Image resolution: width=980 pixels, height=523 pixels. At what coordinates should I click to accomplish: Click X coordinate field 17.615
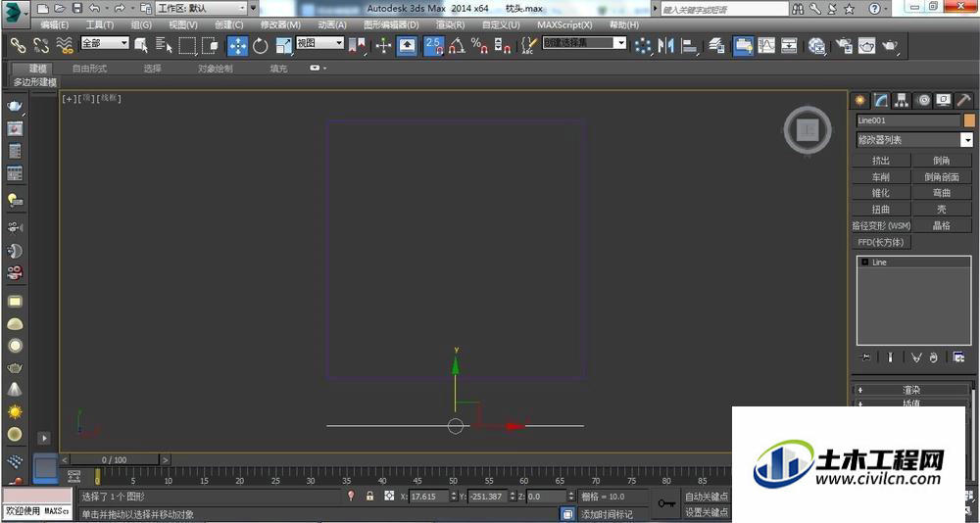click(429, 497)
